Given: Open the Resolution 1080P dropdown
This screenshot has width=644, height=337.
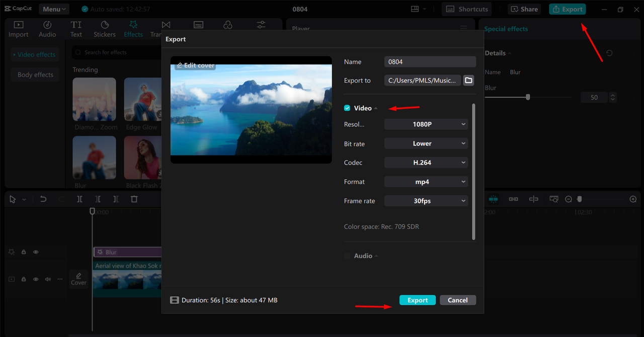Looking at the screenshot, I should (x=426, y=124).
